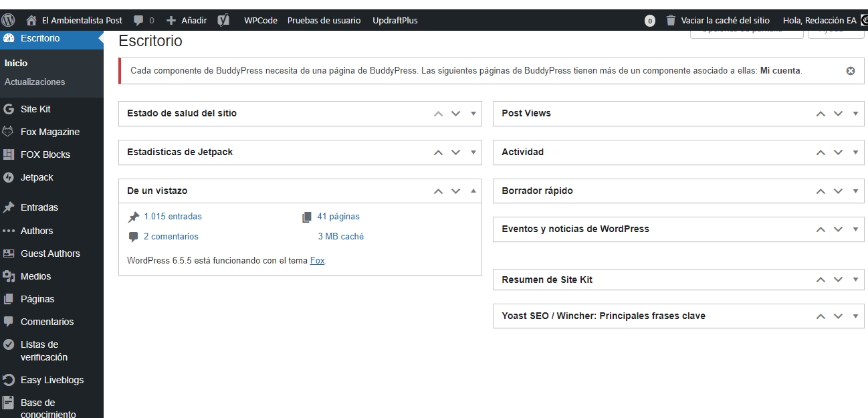This screenshot has width=868, height=418.
Task: Click the Fox theme link
Action: pos(317,261)
